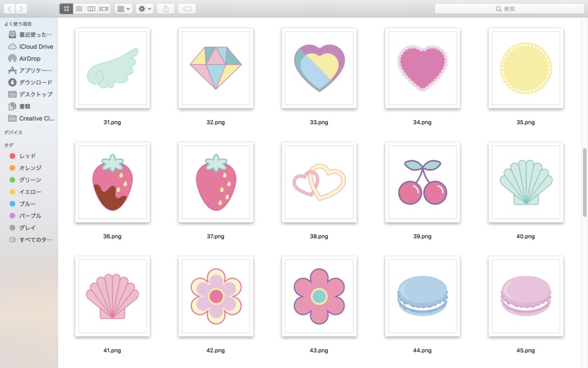Click the file name label 39.png
This screenshot has width=588, height=368.
pyautogui.click(x=422, y=236)
